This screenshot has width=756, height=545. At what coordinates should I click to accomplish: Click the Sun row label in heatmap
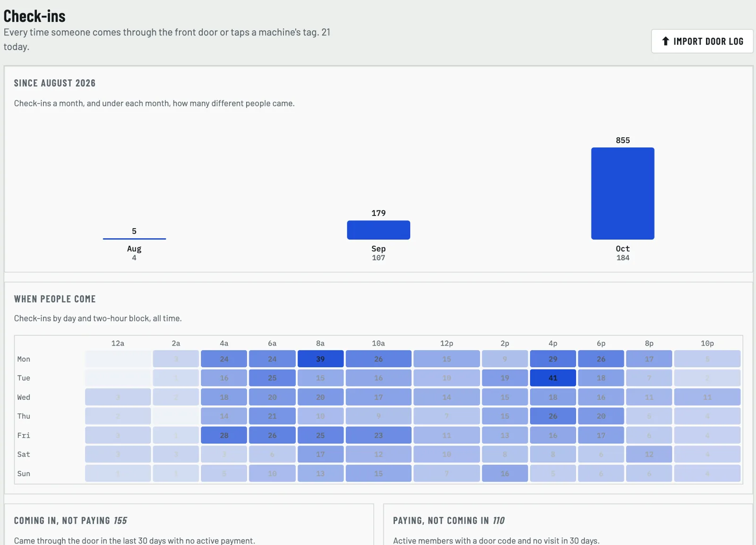pyautogui.click(x=24, y=474)
